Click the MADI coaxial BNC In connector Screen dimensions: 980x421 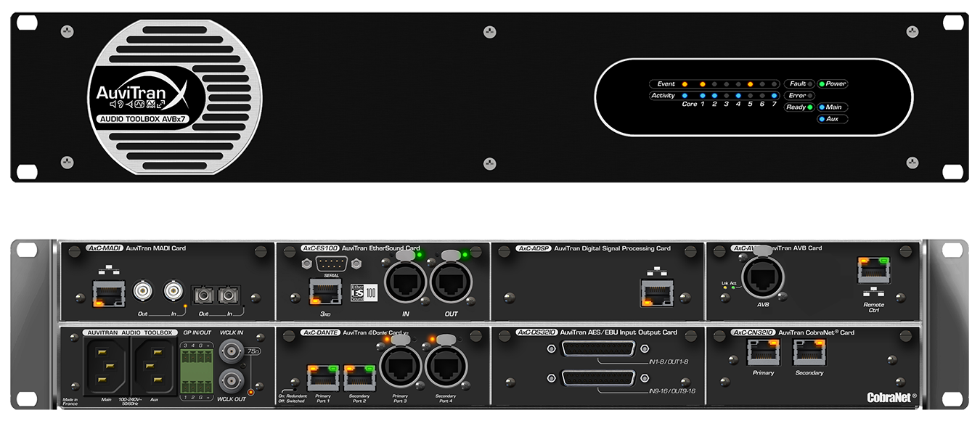point(173,292)
